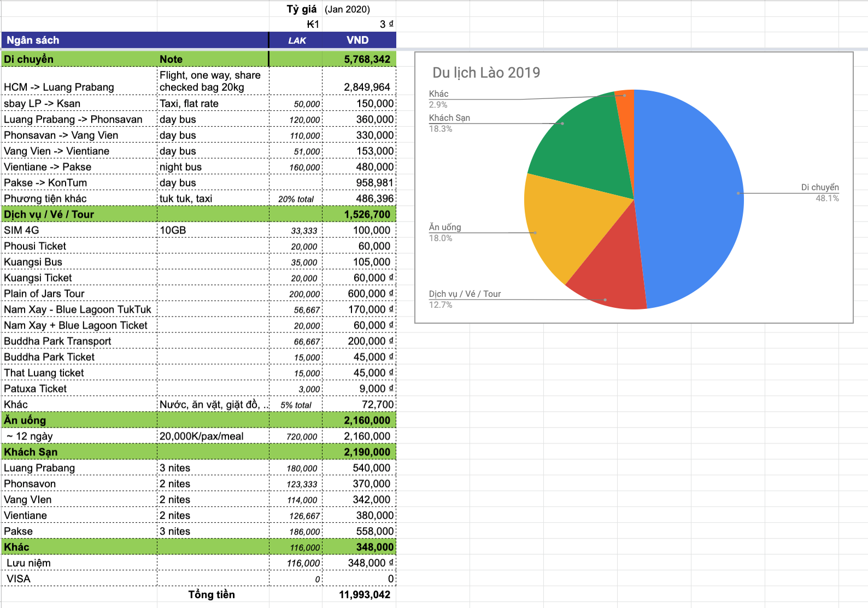Select the "HCM -> Luang Prabang" cell

59,87
